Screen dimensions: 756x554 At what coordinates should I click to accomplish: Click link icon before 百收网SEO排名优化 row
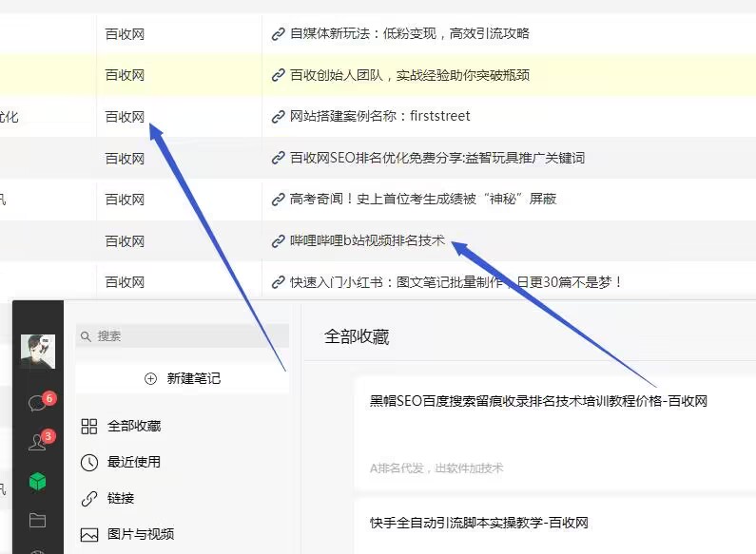coord(279,158)
